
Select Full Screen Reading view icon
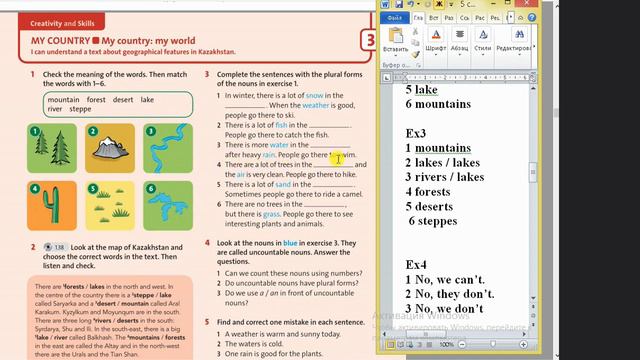401,344
